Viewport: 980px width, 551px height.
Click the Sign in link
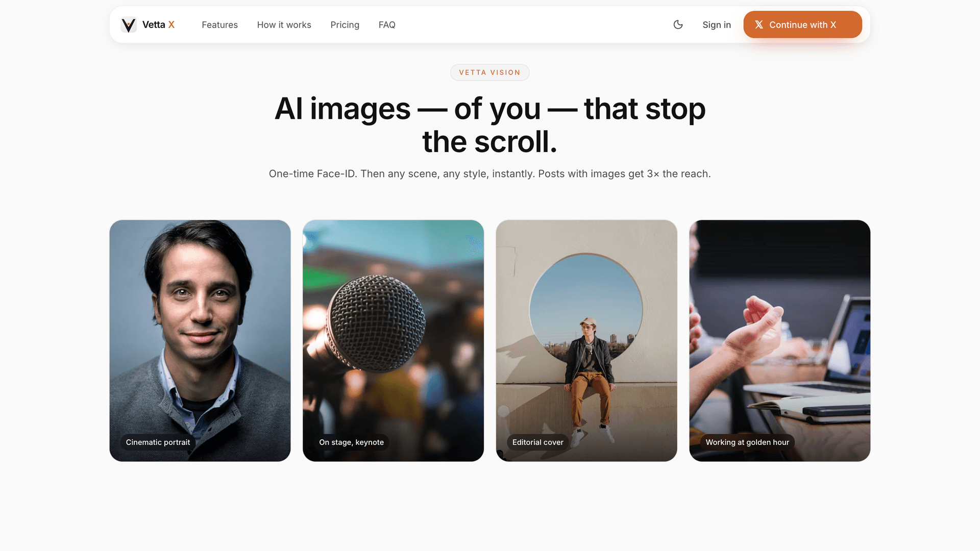coord(716,24)
